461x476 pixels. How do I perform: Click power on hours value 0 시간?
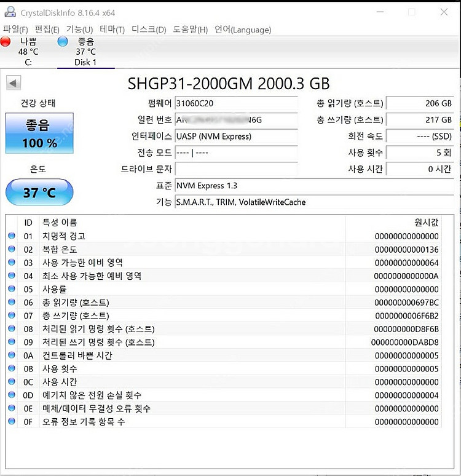pyautogui.click(x=420, y=169)
